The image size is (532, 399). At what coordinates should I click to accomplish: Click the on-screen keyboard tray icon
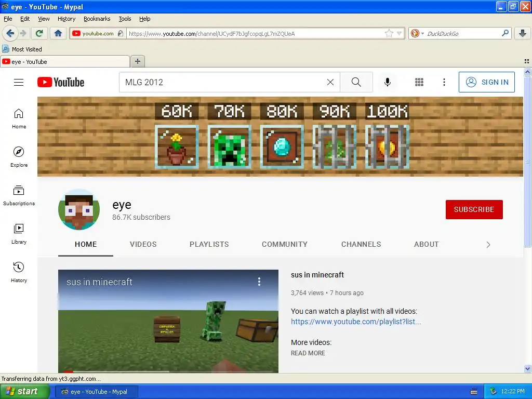474,392
